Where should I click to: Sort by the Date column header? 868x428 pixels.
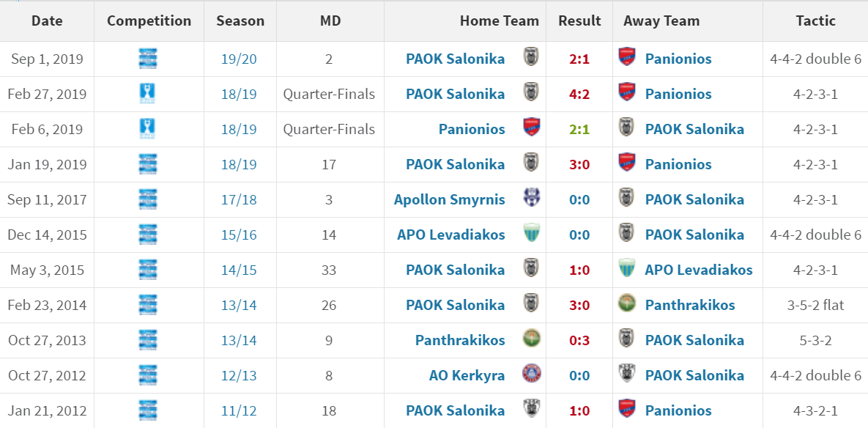[47, 21]
